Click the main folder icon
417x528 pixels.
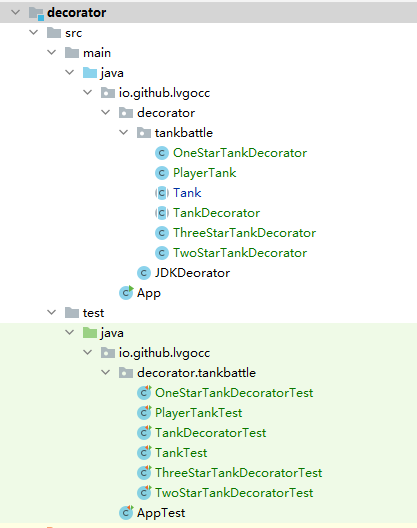(x=72, y=53)
